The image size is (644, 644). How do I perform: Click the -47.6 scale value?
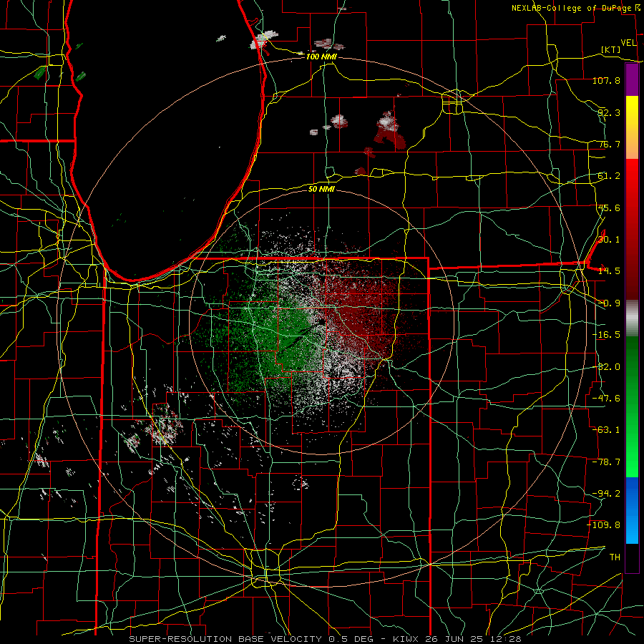click(x=606, y=399)
